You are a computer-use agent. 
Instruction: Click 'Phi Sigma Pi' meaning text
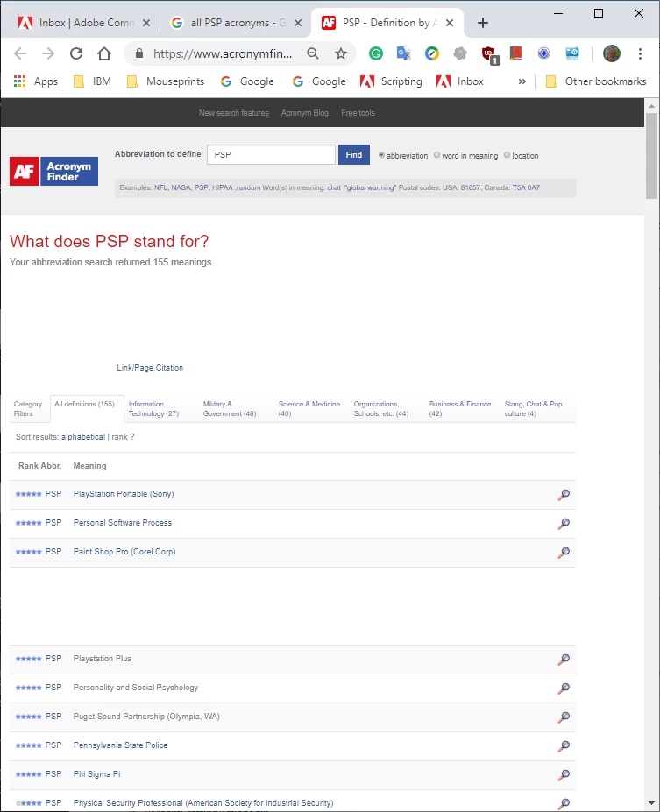tap(96, 774)
